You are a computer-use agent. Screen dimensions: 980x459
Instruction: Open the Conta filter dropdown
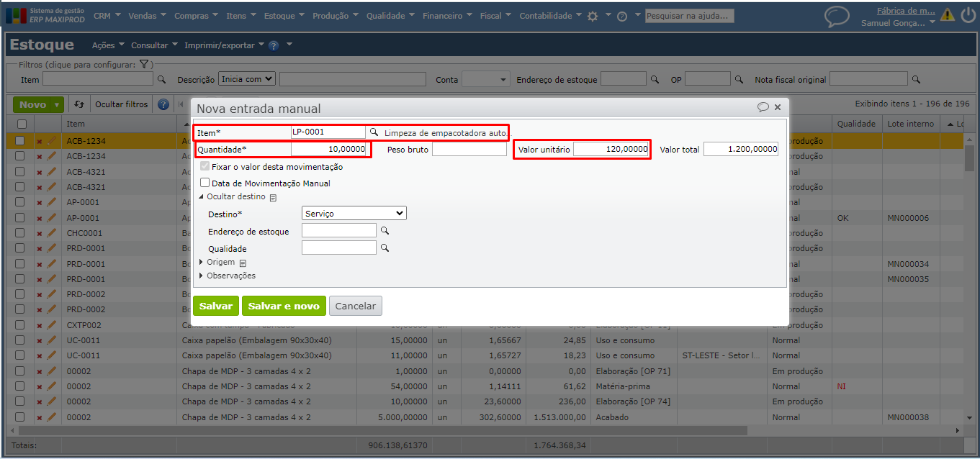485,79
